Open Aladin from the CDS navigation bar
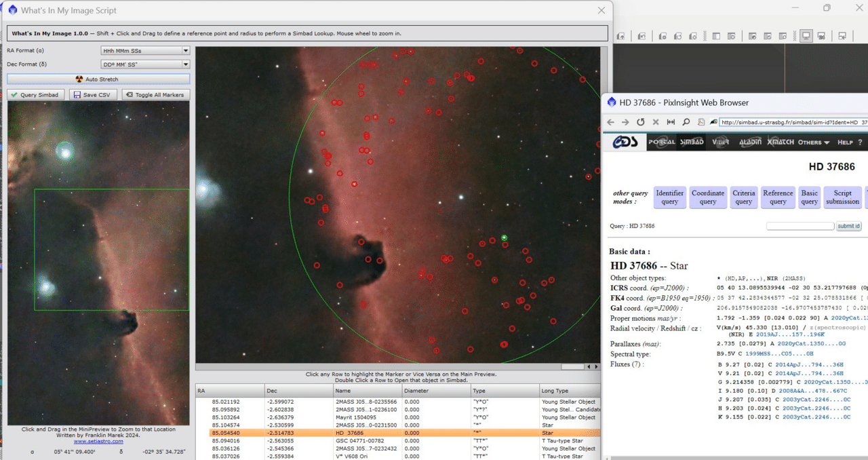 [751, 142]
